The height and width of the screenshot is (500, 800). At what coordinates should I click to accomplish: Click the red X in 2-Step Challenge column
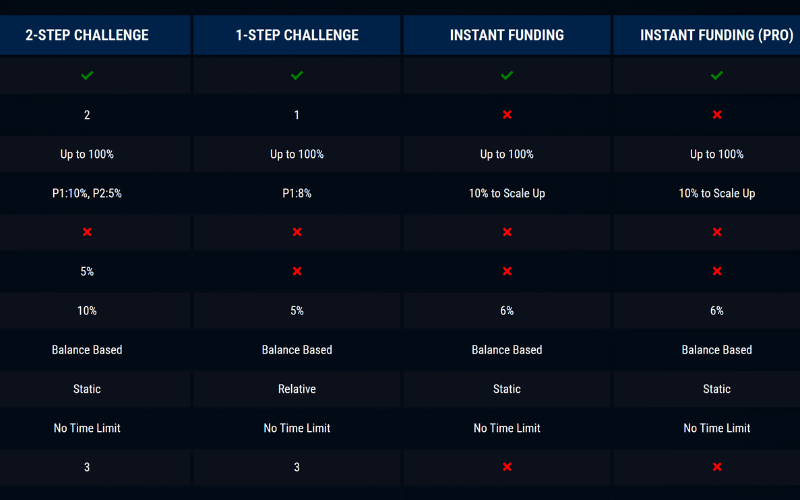87,232
